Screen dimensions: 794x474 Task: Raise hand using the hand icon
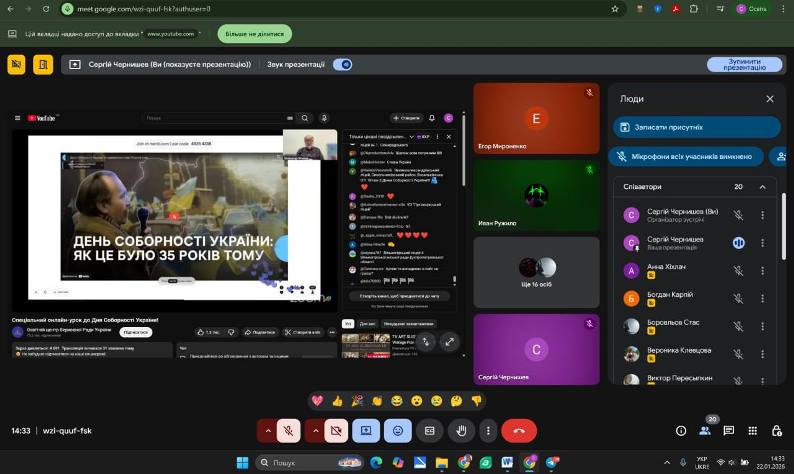(461, 431)
